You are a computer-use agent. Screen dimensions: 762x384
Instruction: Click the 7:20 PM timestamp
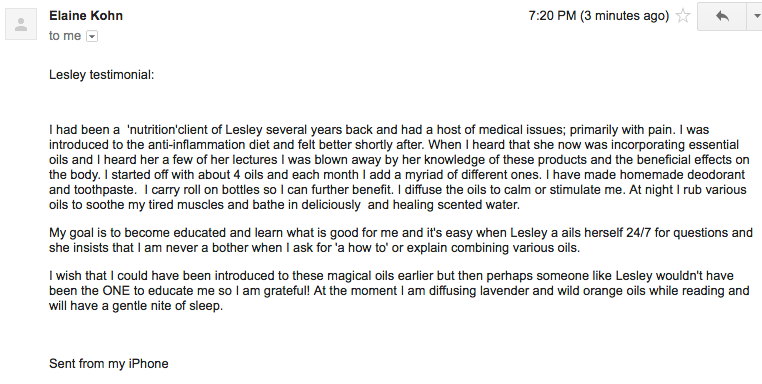point(552,16)
